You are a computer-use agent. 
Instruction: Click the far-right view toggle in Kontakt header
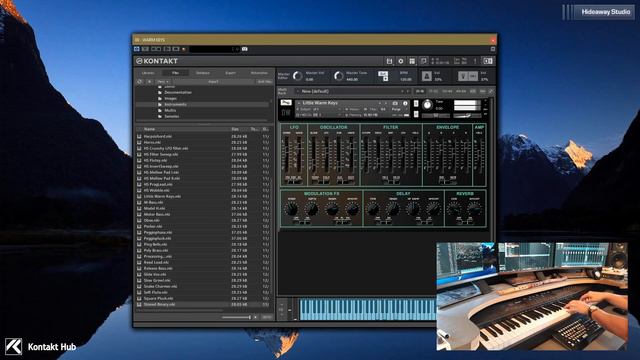point(488,61)
